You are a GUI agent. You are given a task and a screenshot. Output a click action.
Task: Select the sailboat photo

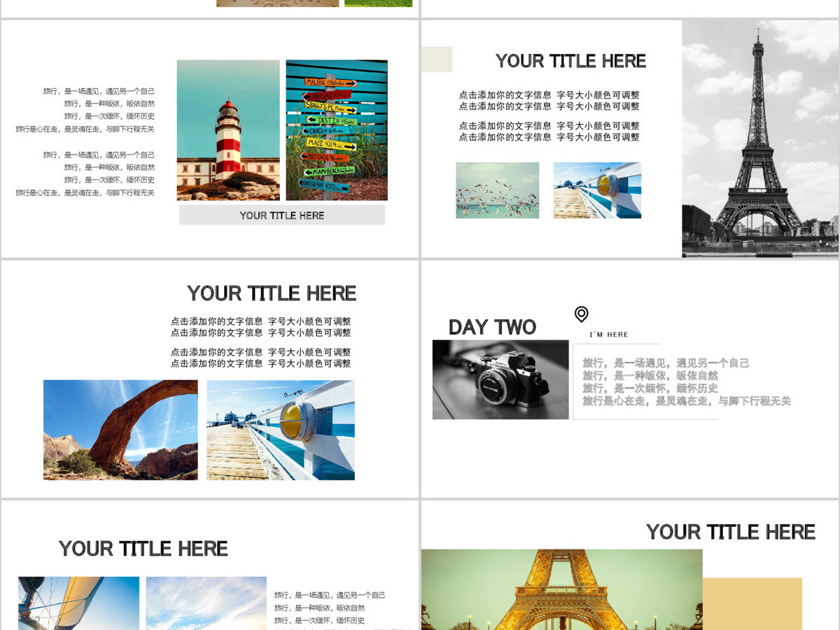(x=78, y=603)
